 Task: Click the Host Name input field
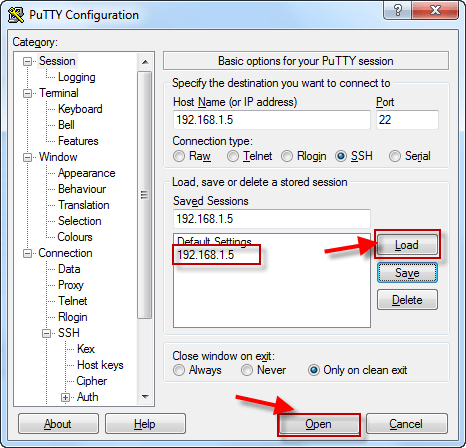(x=272, y=120)
